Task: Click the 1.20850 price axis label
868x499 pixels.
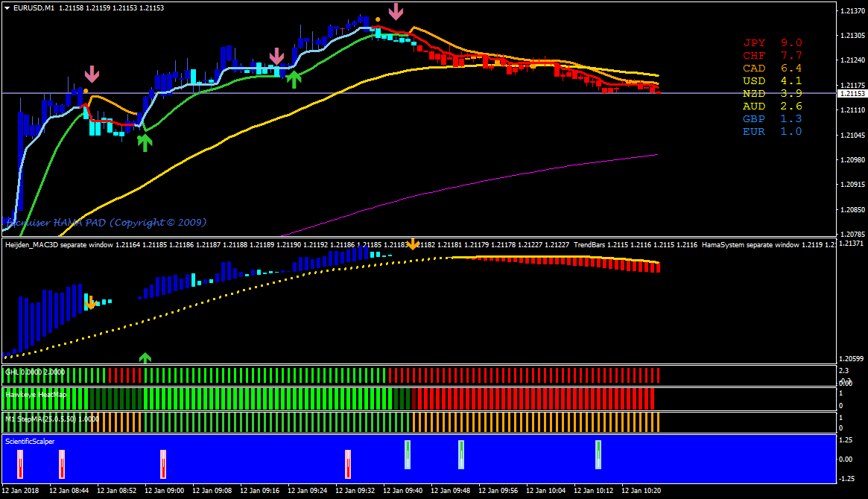Action: 852,210
